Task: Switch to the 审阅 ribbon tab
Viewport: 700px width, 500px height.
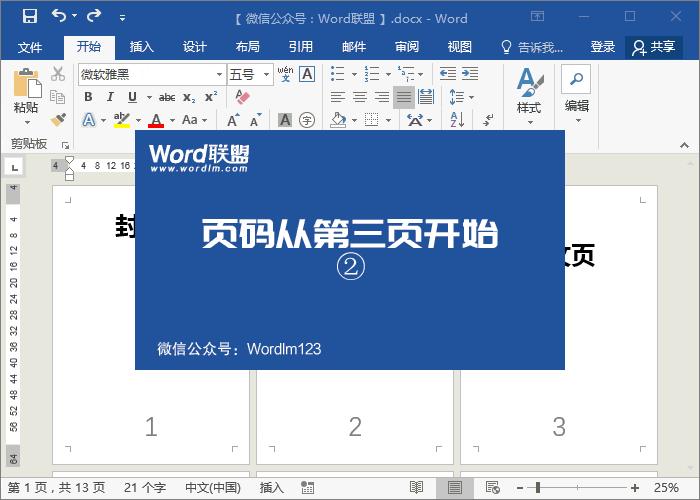Action: coord(407,46)
